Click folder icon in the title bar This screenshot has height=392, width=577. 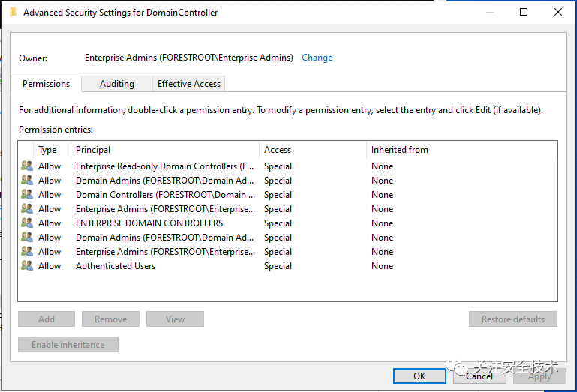(x=14, y=13)
